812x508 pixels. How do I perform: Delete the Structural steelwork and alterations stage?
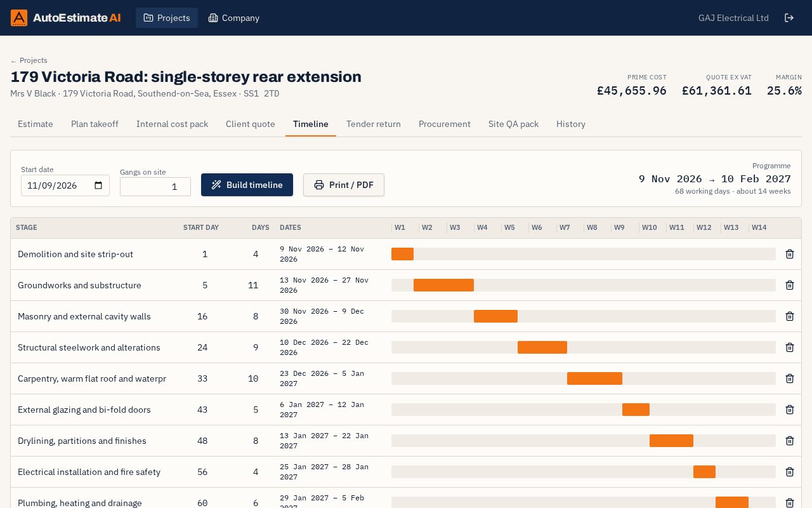click(790, 347)
